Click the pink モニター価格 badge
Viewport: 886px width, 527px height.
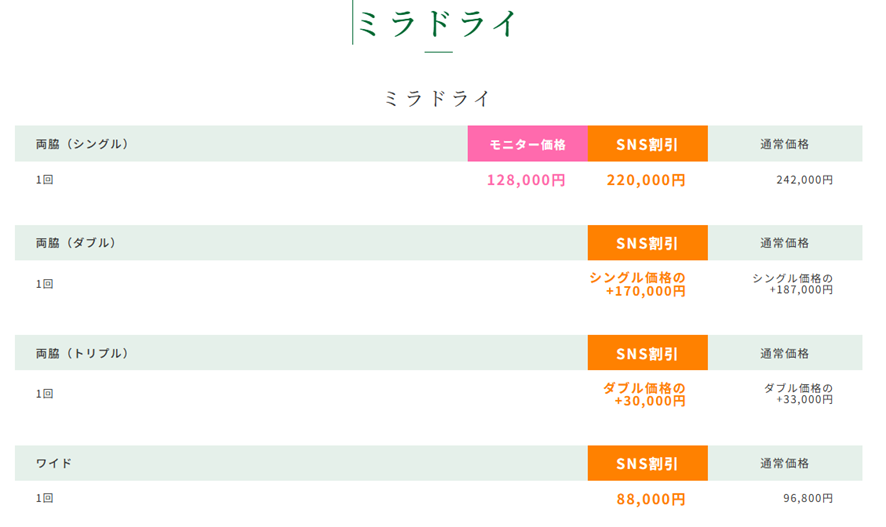tap(527, 144)
